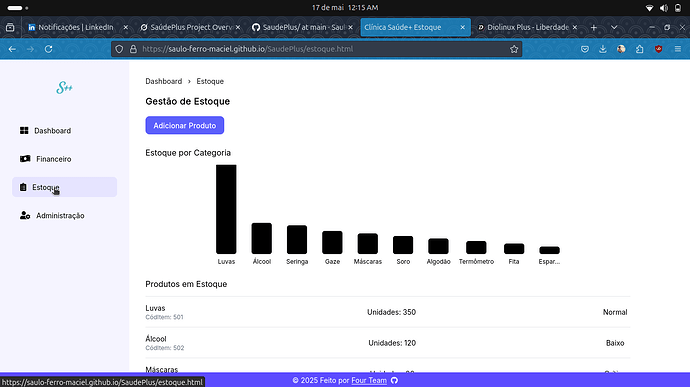Open the Firefox hamburger menu
The image size is (690, 387).
point(678,49)
